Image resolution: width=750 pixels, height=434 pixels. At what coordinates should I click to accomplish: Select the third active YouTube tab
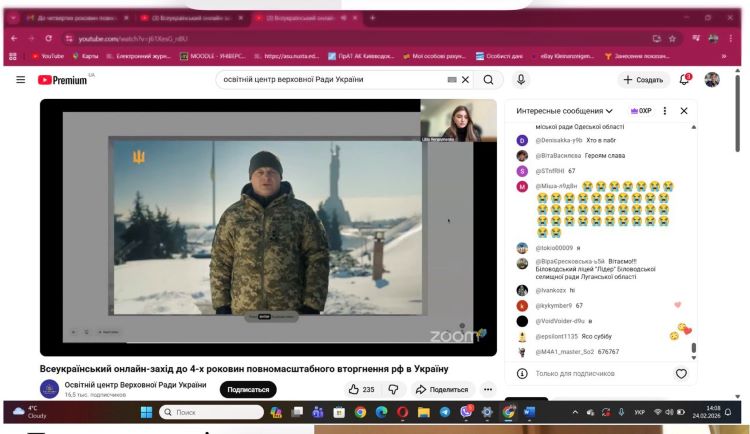(300, 18)
